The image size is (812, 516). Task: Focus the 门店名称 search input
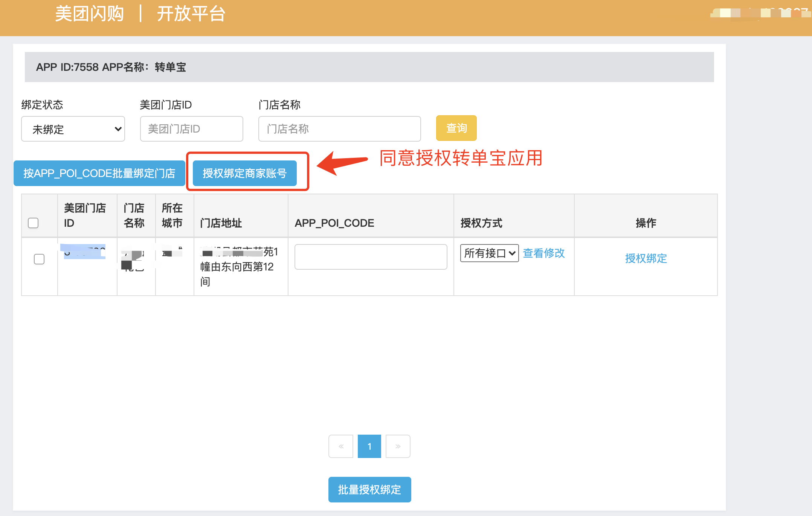pos(340,129)
